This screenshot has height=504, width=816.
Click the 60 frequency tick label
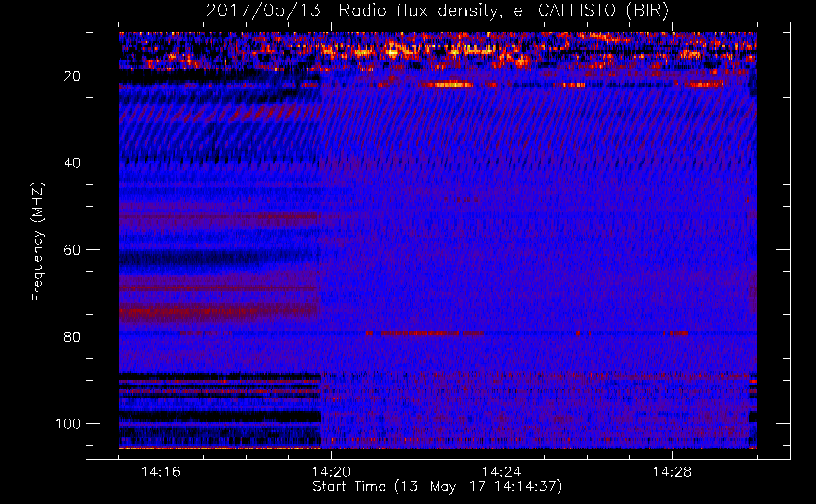click(x=73, y=250)
